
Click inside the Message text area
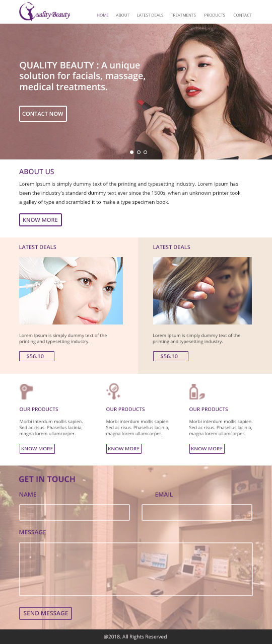point(136,569)
